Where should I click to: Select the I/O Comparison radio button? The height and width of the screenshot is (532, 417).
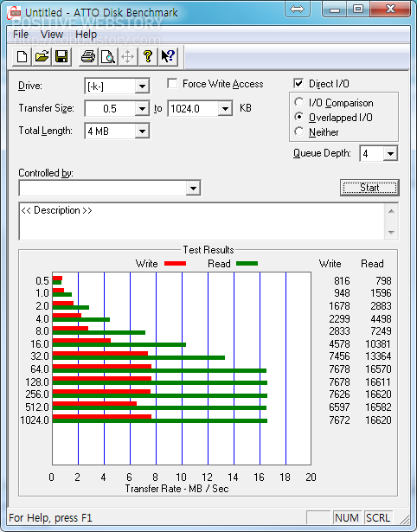point(299,102)
